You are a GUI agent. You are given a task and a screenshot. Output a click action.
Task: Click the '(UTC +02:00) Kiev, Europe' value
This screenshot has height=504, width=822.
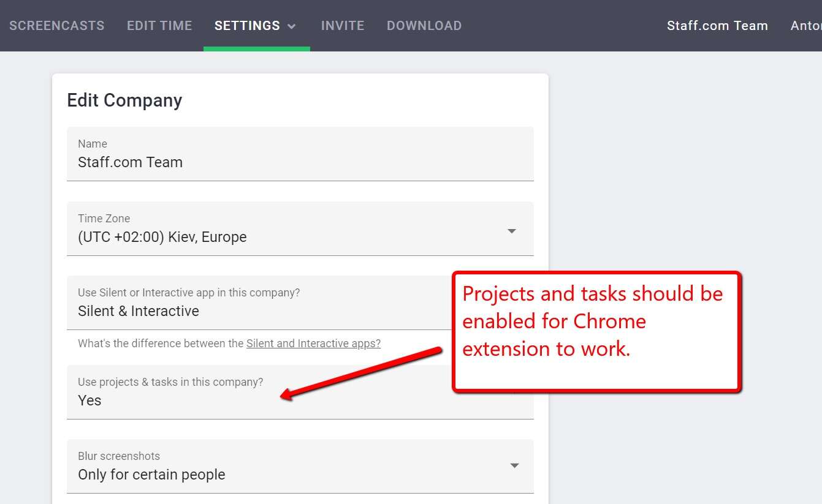162,236
